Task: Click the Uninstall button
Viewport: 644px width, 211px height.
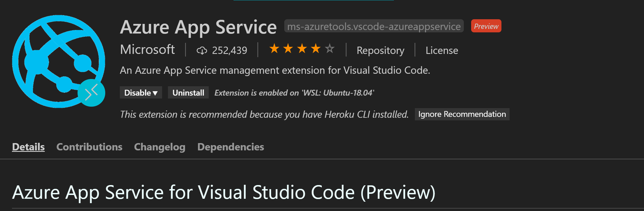Action: 188,93
